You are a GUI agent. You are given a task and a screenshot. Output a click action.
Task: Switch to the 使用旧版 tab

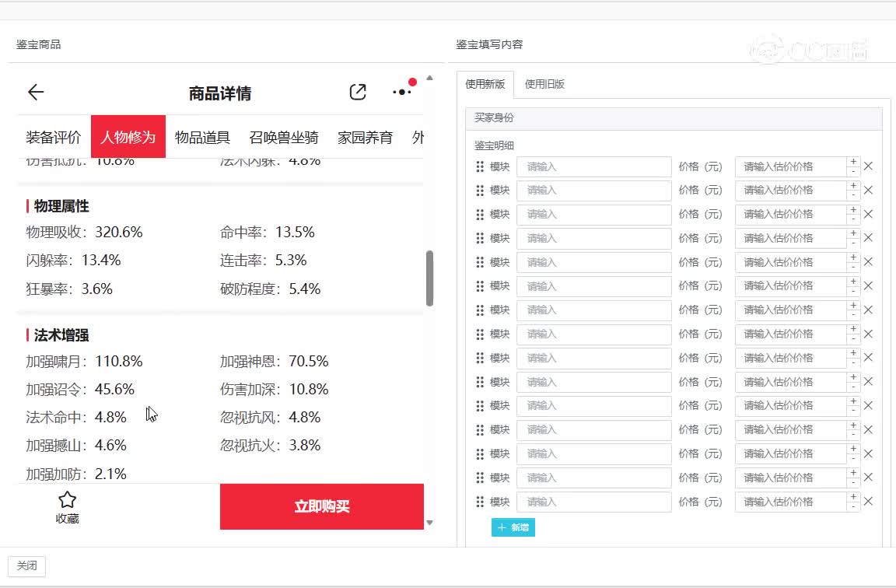pos(544,84)
